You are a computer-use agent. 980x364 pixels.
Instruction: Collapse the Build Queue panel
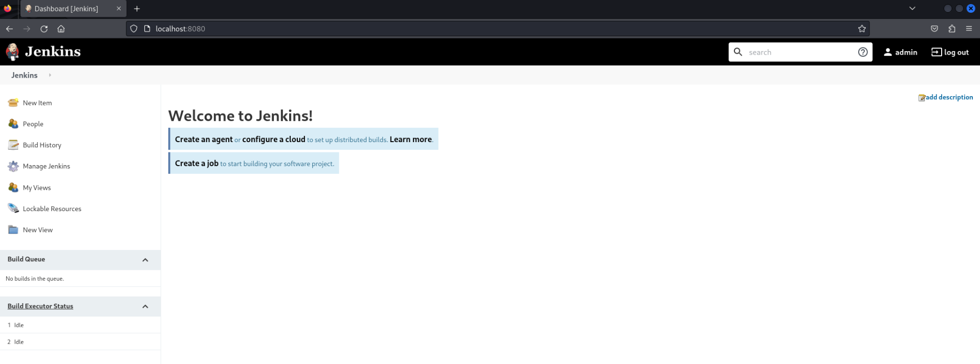tap(145, 260)
